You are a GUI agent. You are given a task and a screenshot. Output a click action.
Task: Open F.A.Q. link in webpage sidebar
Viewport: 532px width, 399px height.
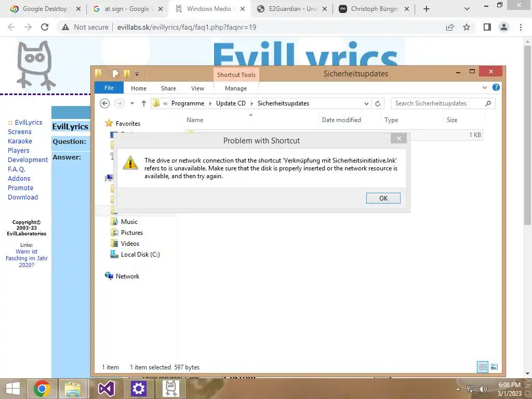tap(17, 169)
